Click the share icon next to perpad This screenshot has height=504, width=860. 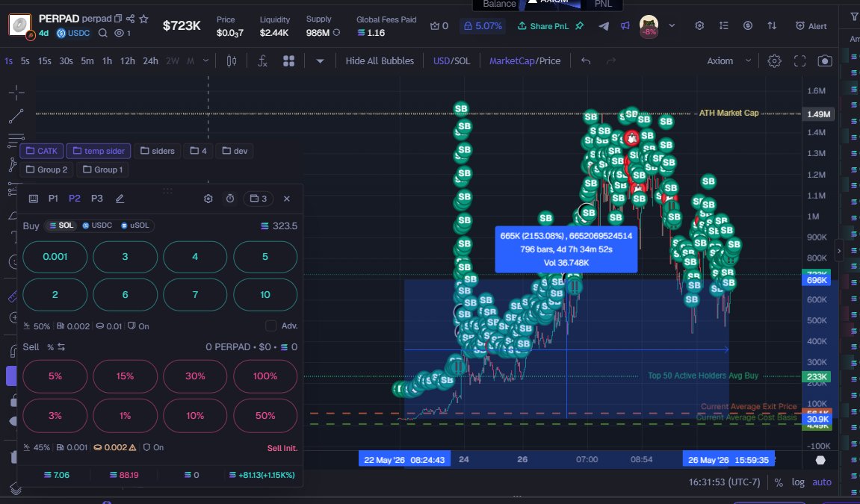131,19
